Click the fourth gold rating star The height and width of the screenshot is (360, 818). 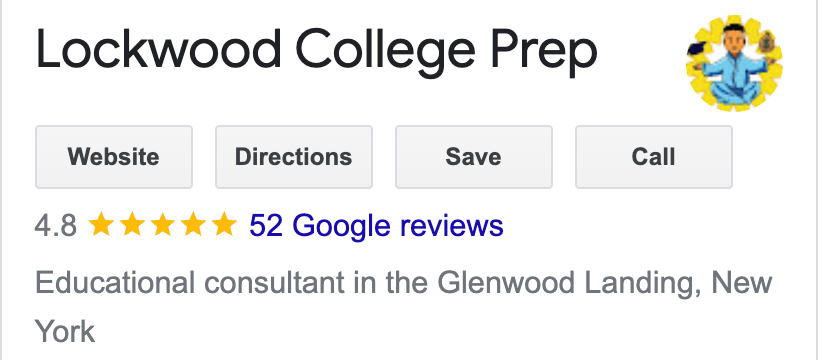click(x=194, y=224)
